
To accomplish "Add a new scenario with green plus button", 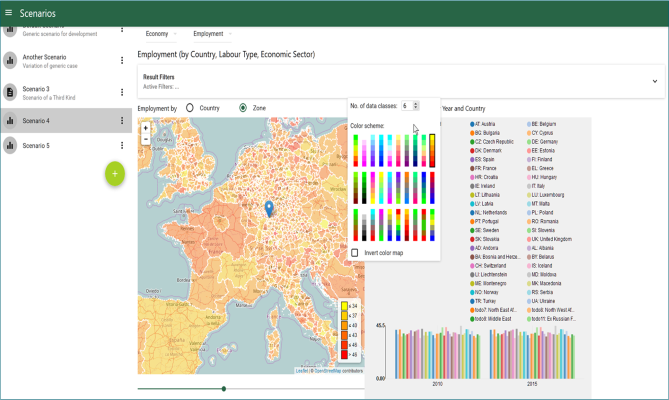I will pyautogui.click(x=115, y=174).
